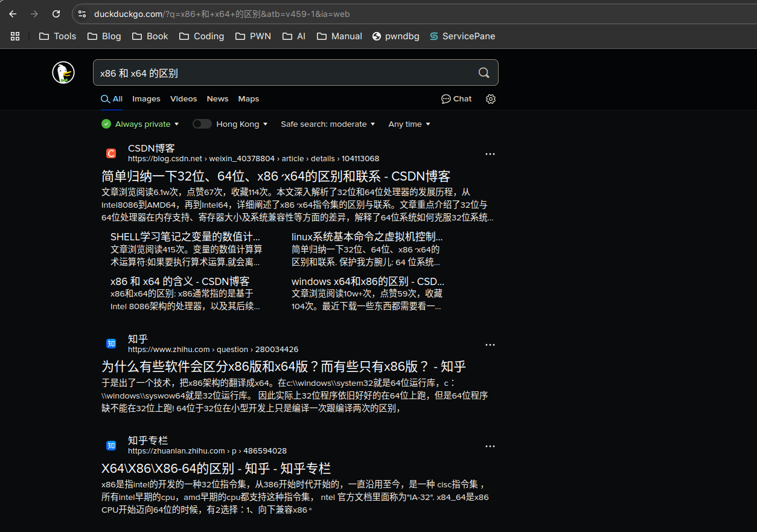Open the ServicePane bookmark
Screen dimensions: 757x532
[x=462, y=36]
